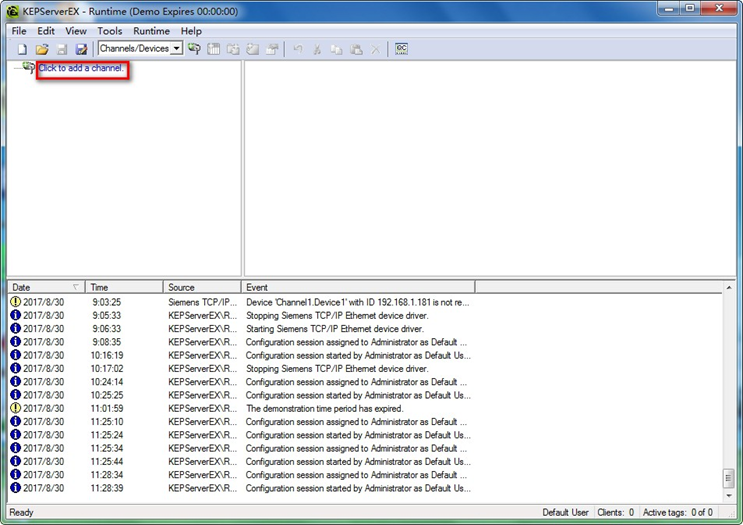This screenshot has width=743, height=525.
Task: Click KEPServerEX app icon in title bar
Action: coord(13,11)
